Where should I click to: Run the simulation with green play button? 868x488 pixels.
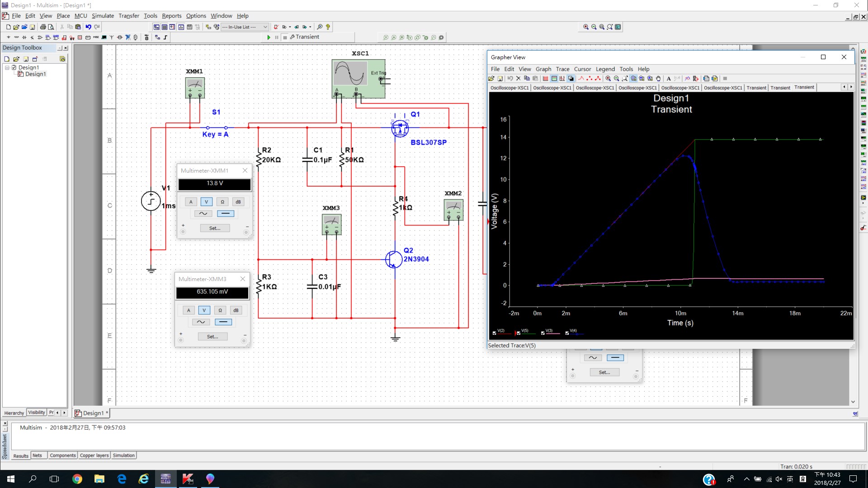click(x=269, y=38)
